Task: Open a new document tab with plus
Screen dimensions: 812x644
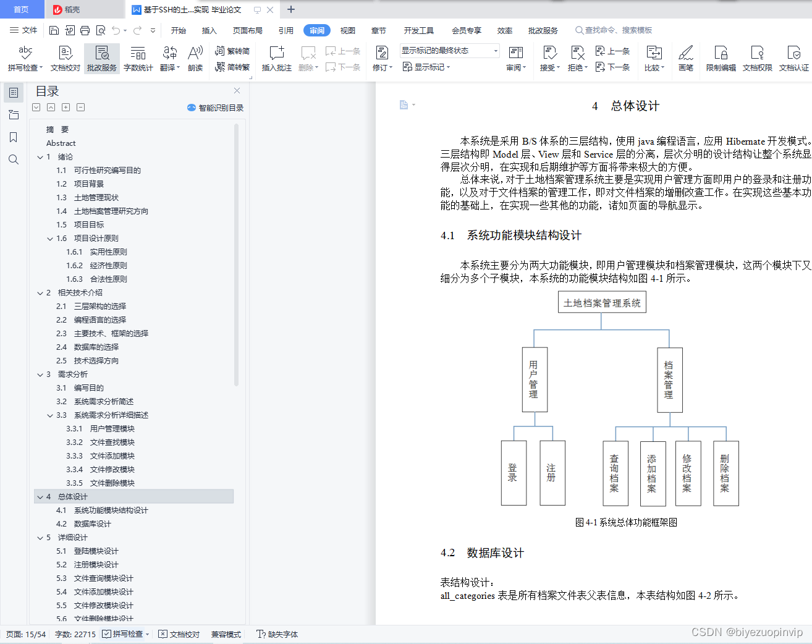Action: [x=291, y=9]
